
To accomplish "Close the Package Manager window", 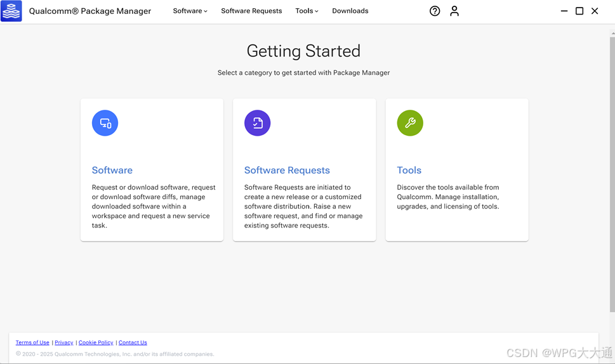I will (x=595, y=11).
